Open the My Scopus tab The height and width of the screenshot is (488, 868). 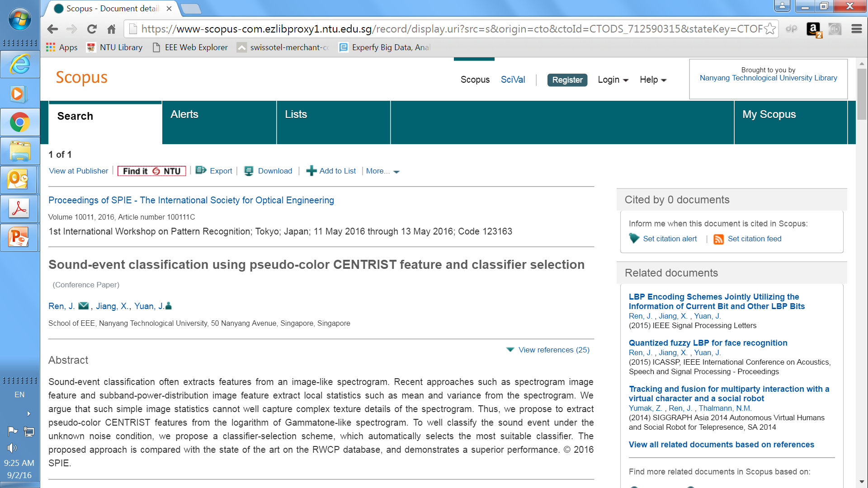[x=769, y=114]
